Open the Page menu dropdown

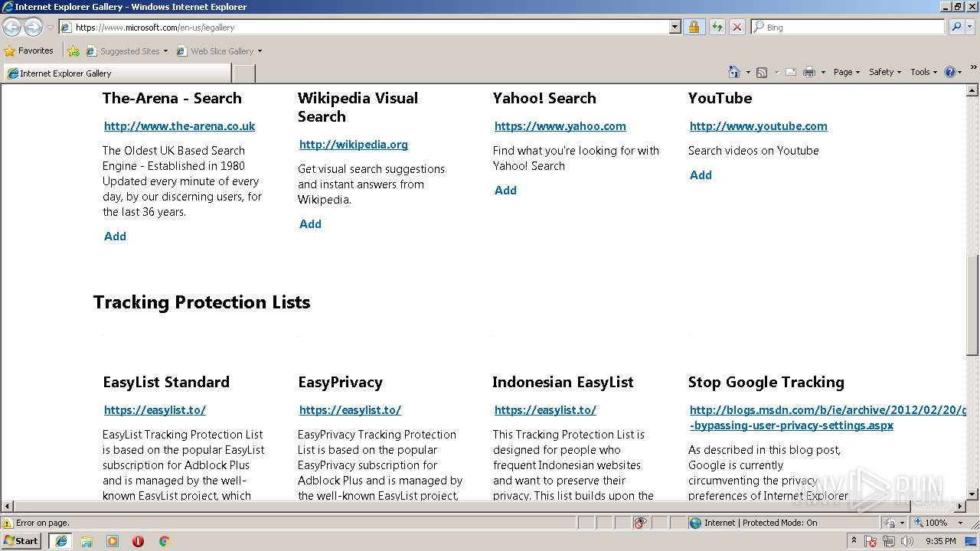tap(846, 72)
